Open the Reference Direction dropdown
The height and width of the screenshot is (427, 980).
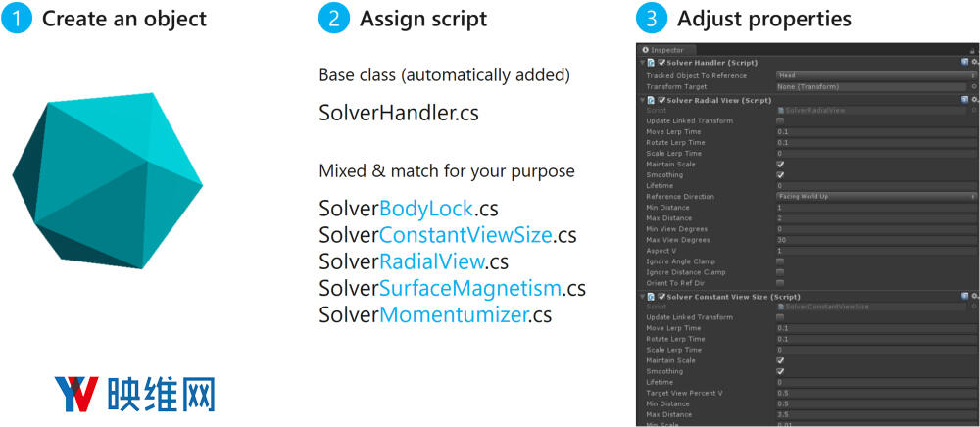click(875, 197)
